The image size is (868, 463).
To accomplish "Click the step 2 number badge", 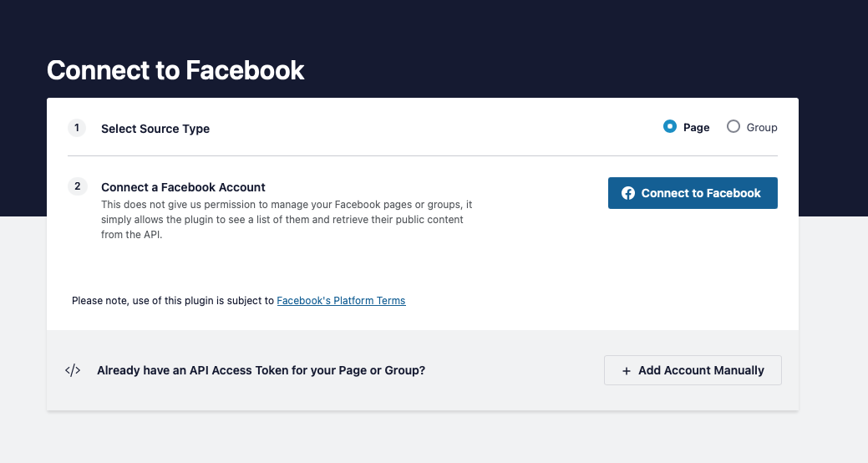I will [77, 186].
